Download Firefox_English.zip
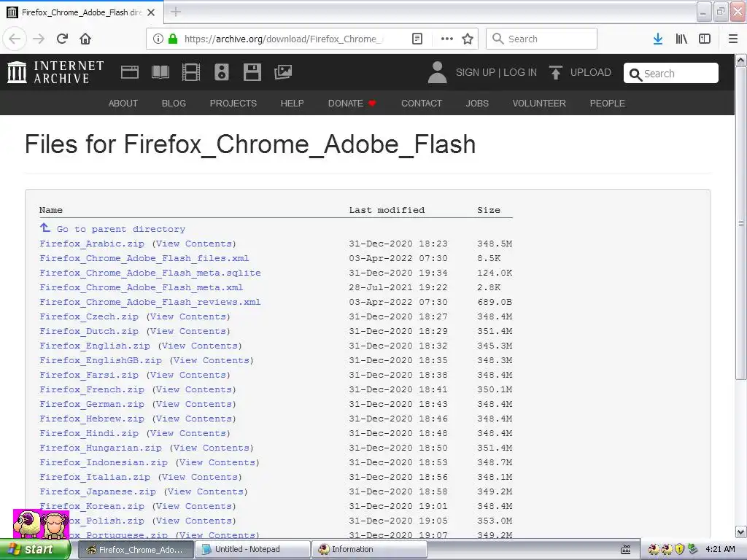 coord(95,346)
